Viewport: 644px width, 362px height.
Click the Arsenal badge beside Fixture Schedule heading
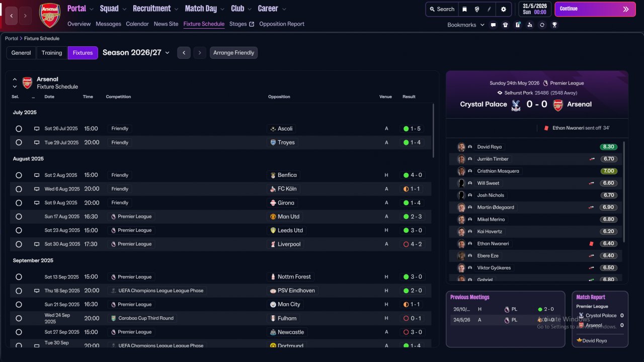tap(27, 82)
